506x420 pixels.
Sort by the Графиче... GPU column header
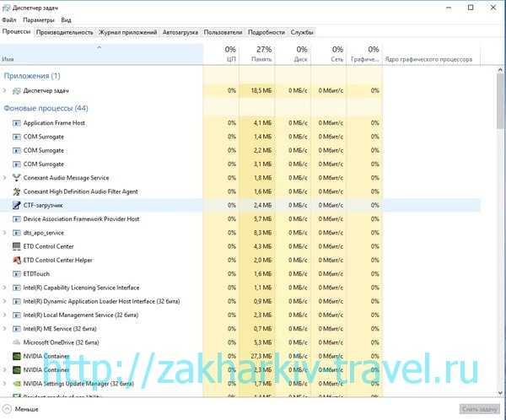pos(364,54)
